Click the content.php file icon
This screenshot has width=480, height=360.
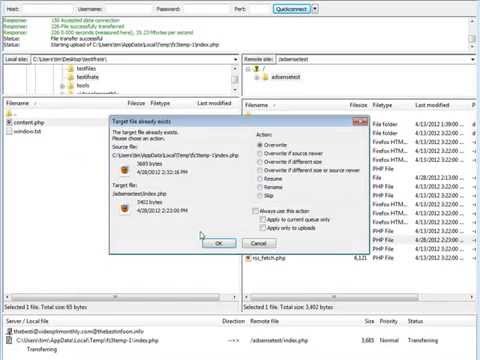(9, 123)
